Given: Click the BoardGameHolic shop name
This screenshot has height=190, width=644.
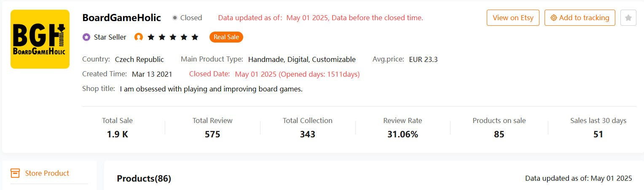Looking at the screenshot, I should (122, 18).
